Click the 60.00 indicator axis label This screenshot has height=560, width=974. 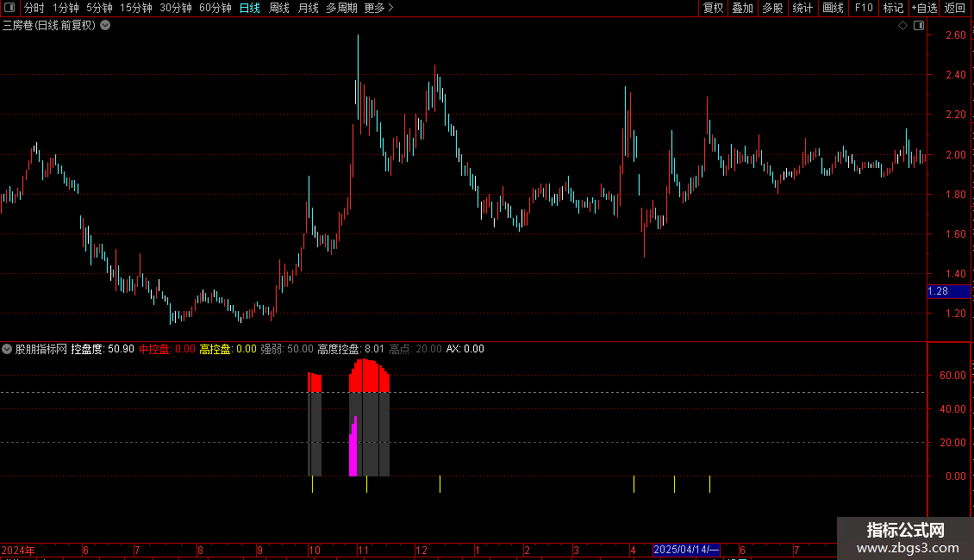pos(952,376)
